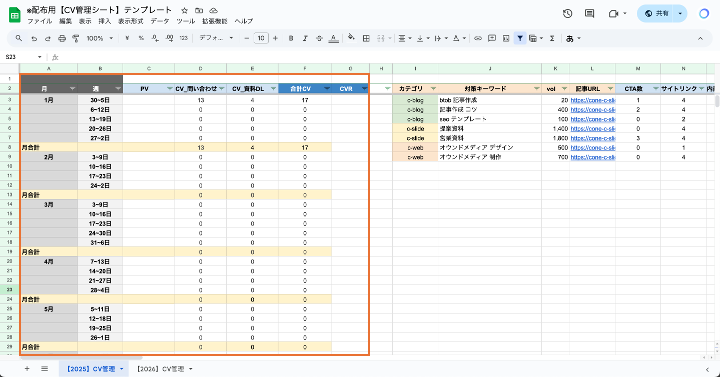The image size is (720, 377).
Task: Open the 編集 menu
Action: [65, 21]
